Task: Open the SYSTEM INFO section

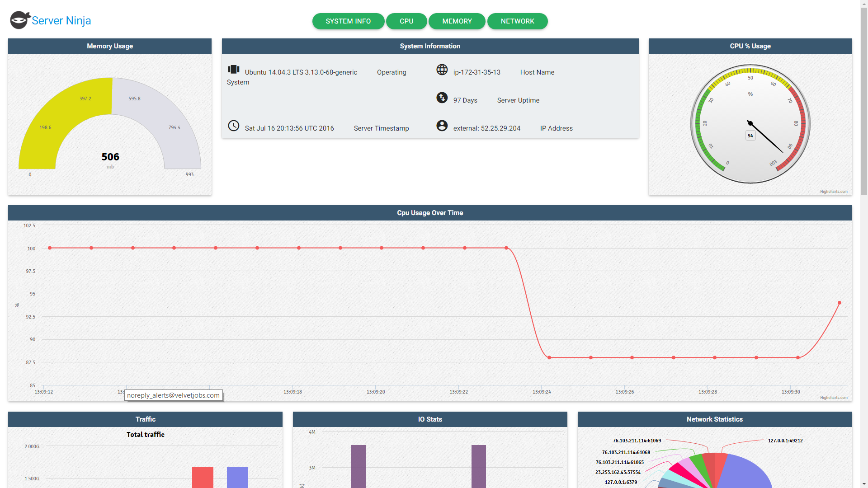Action: [x=348, y=21]
